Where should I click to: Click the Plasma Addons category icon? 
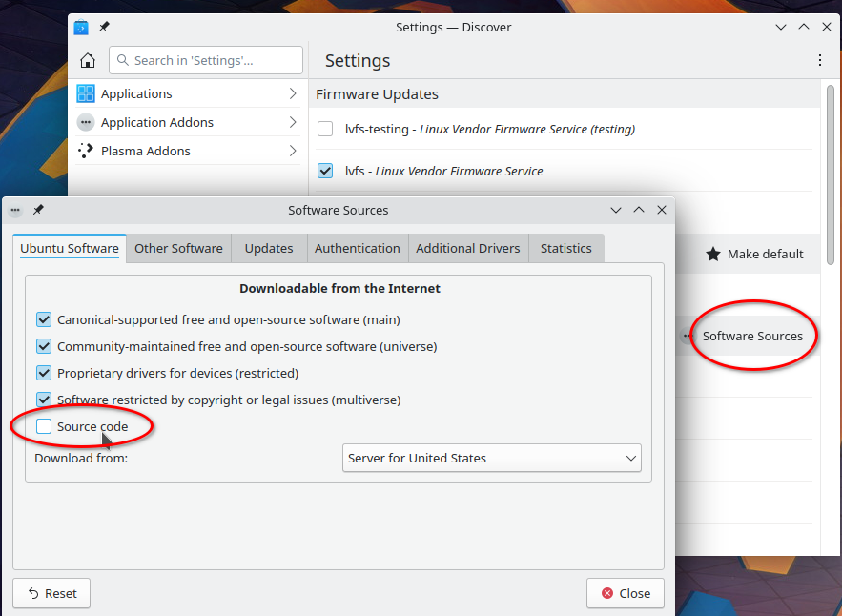pos(86,151)
